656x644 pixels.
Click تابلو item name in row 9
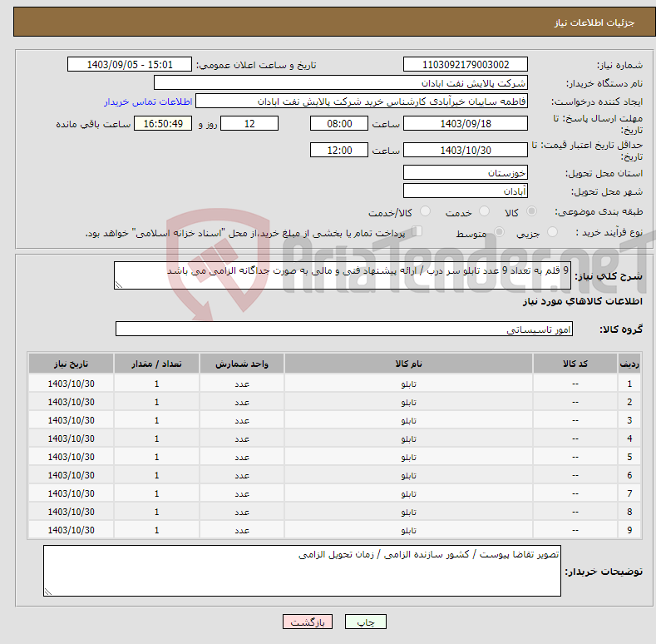(x=408, y=531)
